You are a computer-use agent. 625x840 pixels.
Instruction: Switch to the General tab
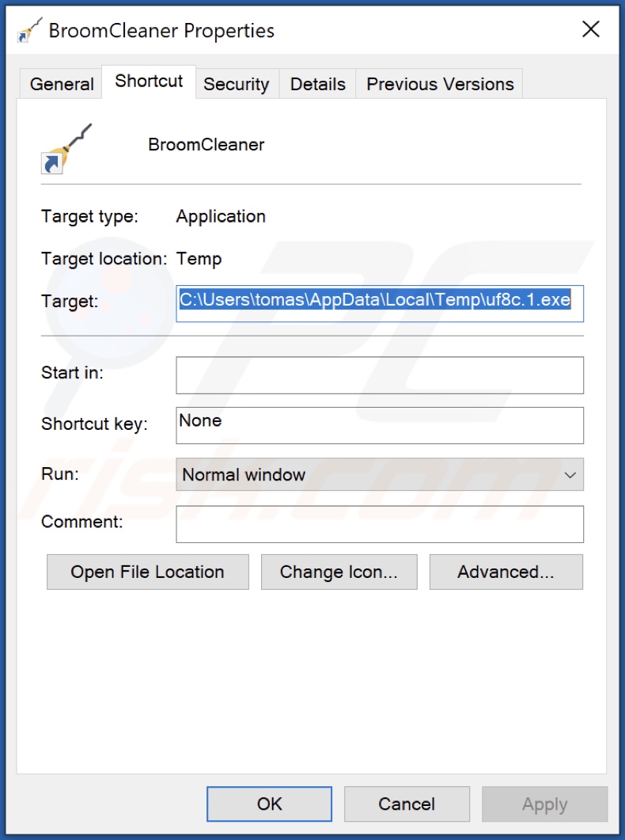click(62, 84)
